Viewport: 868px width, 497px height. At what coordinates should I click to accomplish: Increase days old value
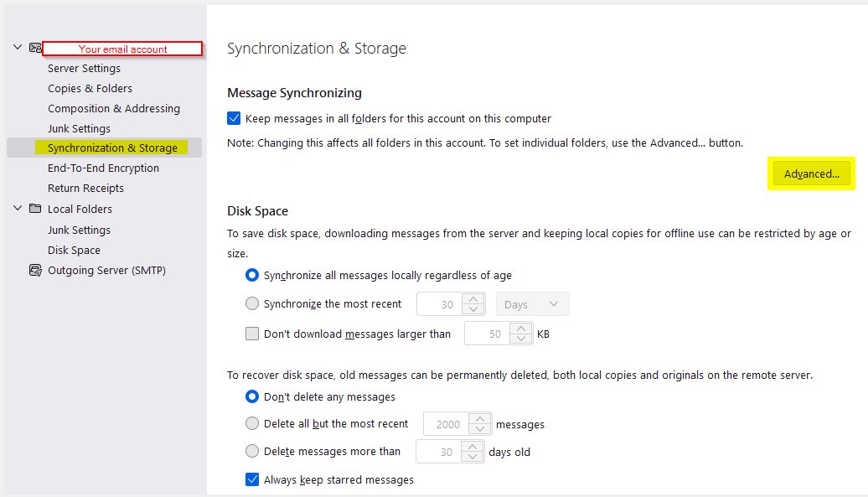click(x=473, y=447)
